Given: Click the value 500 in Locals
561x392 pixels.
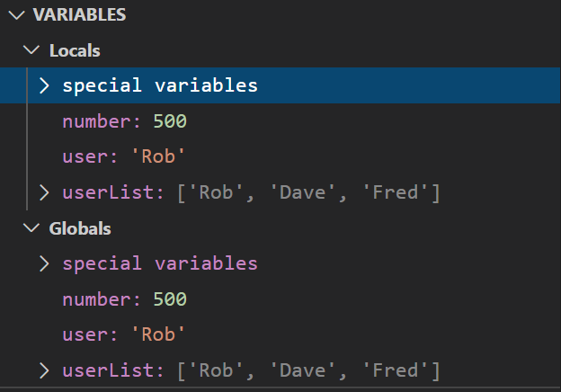Looking at the screenshot, I should click(x=170, y=121).
